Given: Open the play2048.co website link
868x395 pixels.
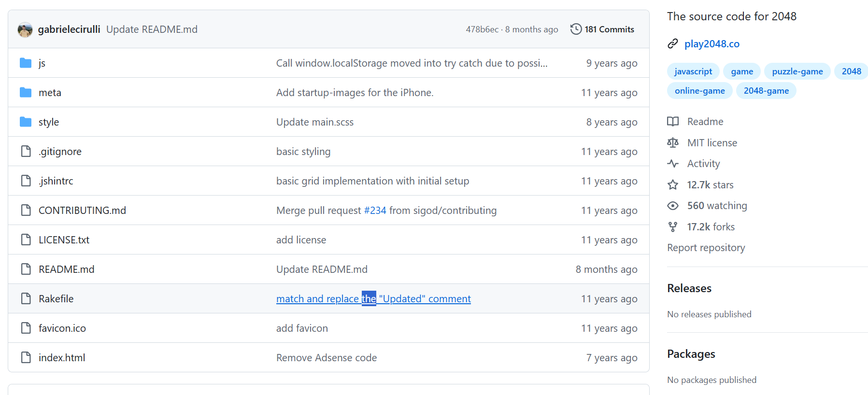Looking at the screenshot, I should 711,44.
